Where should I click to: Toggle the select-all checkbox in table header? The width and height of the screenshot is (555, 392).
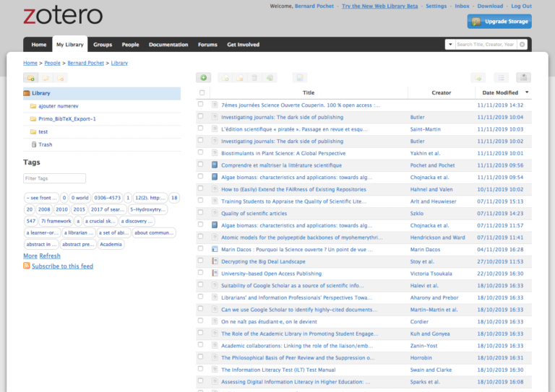click(202, 92)
